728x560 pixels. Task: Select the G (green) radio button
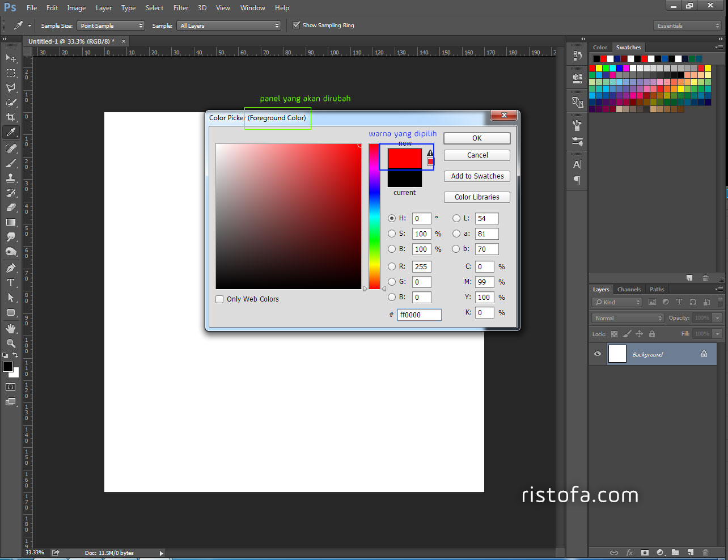point(392,282)
